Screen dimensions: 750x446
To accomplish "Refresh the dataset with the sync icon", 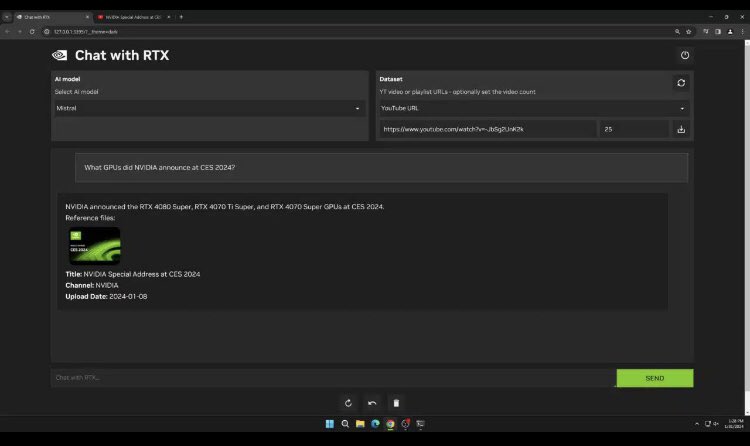I will click(681, 83).
